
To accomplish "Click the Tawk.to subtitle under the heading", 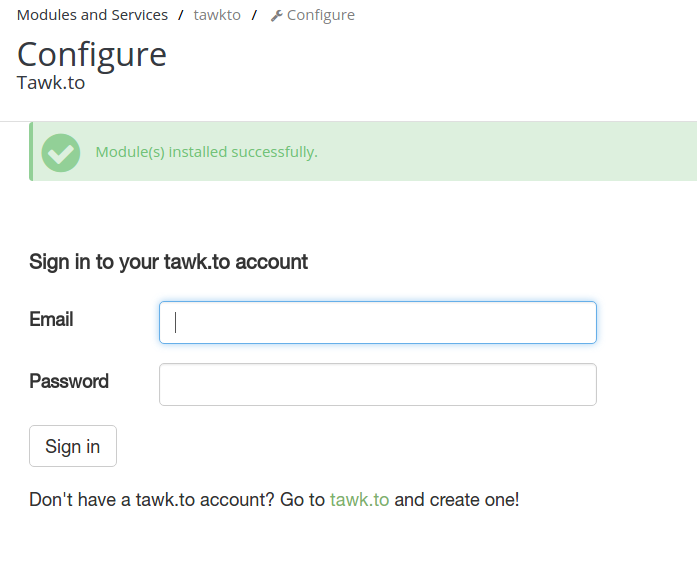I will click(x=51, y=83).
